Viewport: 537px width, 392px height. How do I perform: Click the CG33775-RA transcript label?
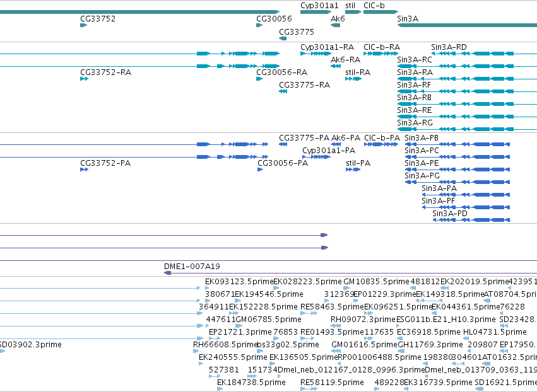[304, 85]
